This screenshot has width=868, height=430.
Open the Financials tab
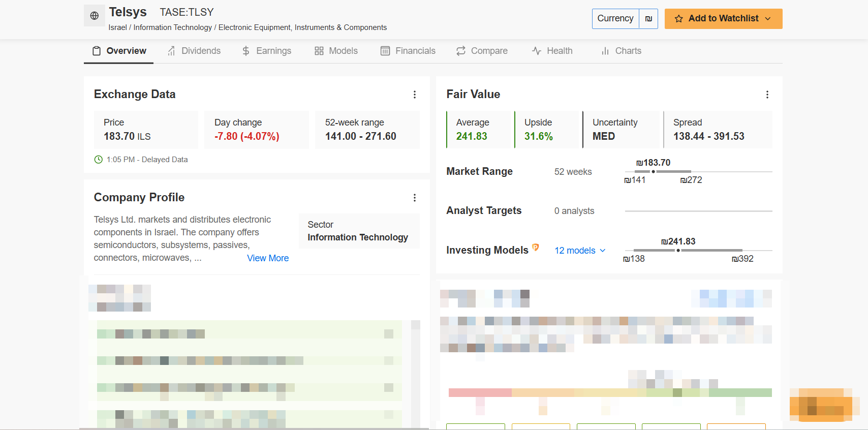[408, 51]
